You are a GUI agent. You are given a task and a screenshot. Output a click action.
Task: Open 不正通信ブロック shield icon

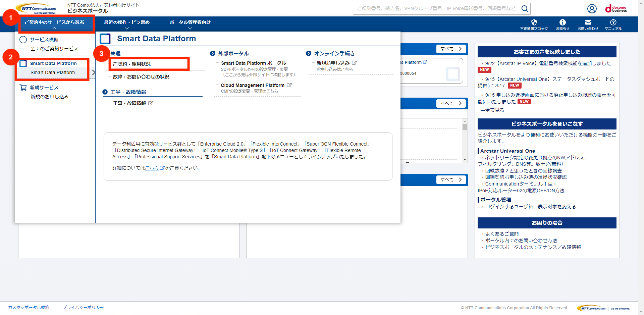click(534, 22)
